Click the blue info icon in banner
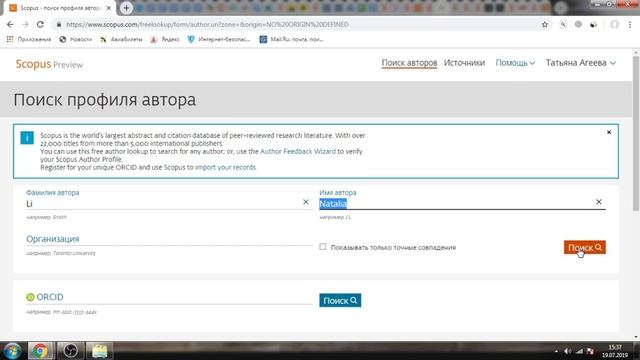The width and height of the screenshot is (640, 360). [27, 138]
